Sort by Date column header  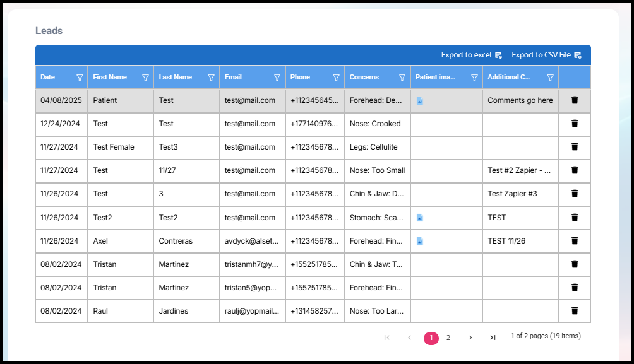48,77
